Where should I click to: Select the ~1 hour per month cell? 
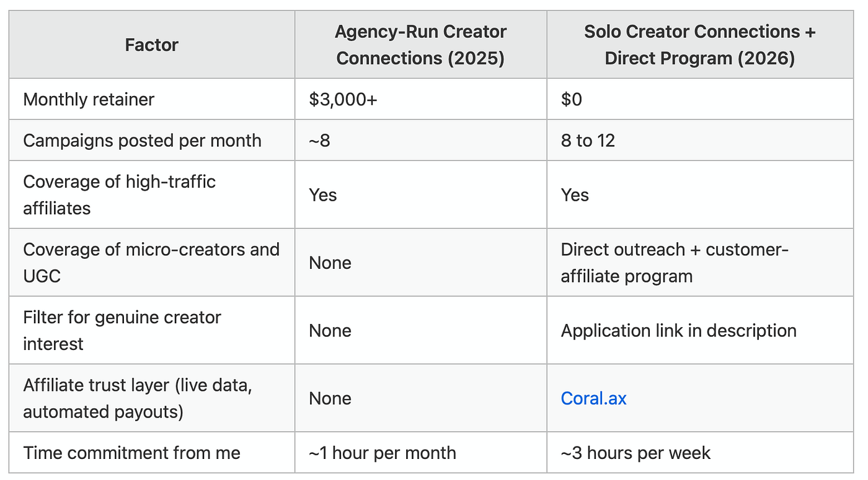383,453
